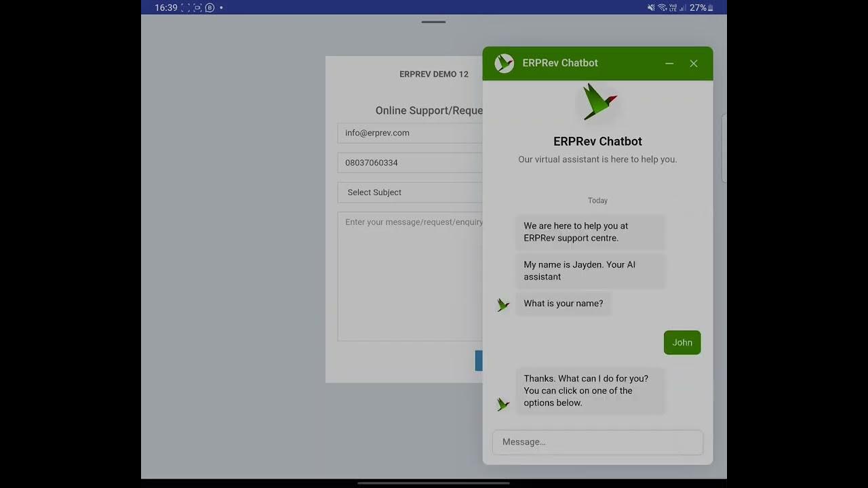Click the 'ERPRev Chatbot' header title

560,63
